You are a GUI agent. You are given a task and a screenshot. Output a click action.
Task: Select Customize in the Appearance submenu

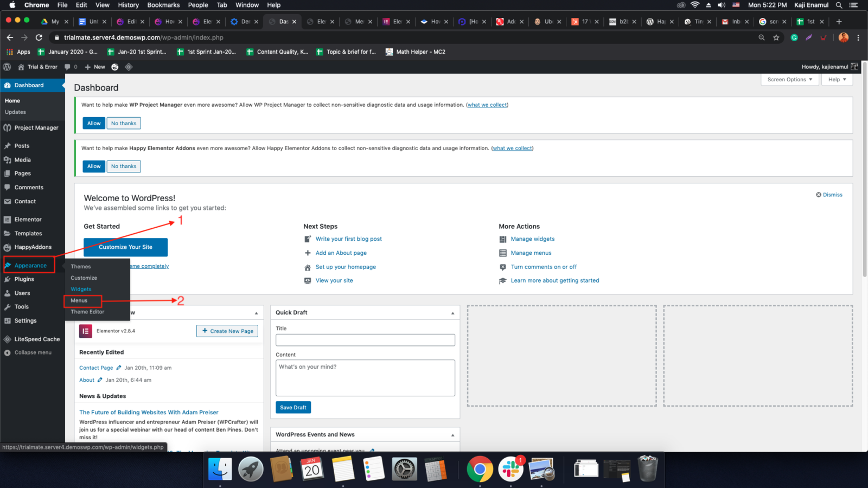[84, 278]
